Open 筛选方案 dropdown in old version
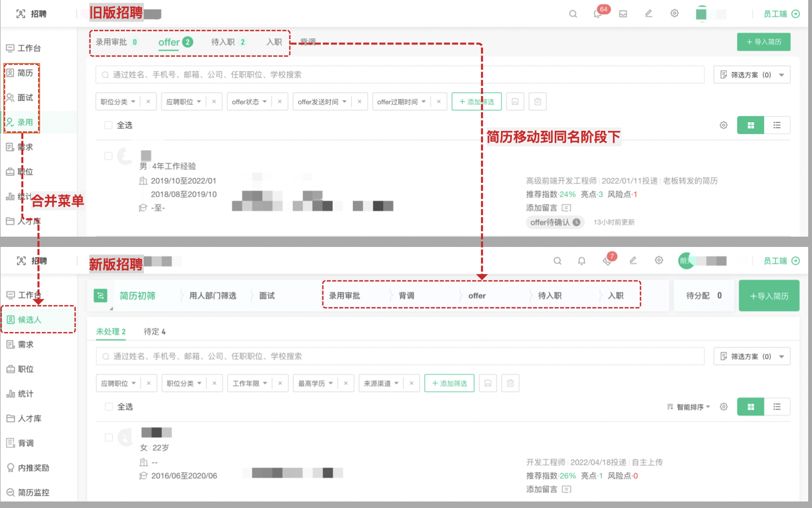 coord(752,75)
